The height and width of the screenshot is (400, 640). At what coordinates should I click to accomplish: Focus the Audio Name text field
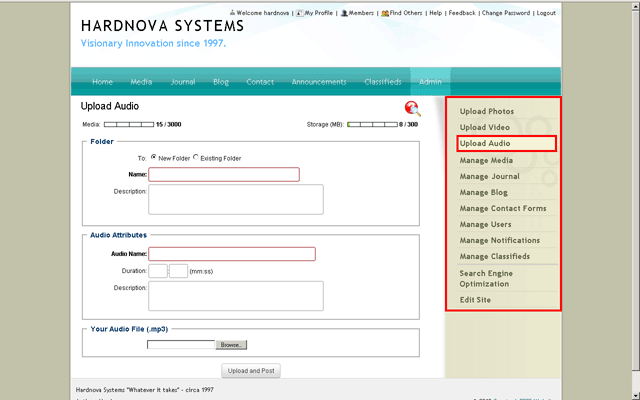pos(232,254)
